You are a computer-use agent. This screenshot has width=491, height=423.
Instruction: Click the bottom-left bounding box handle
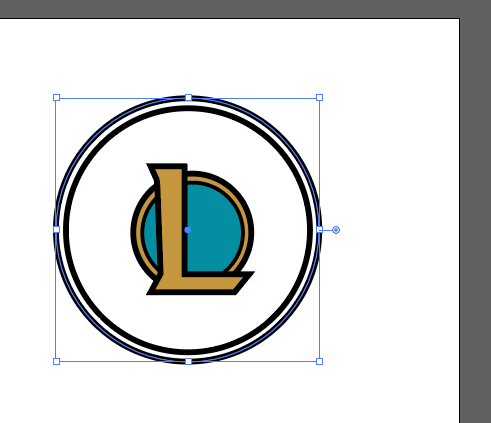[56, 361]
